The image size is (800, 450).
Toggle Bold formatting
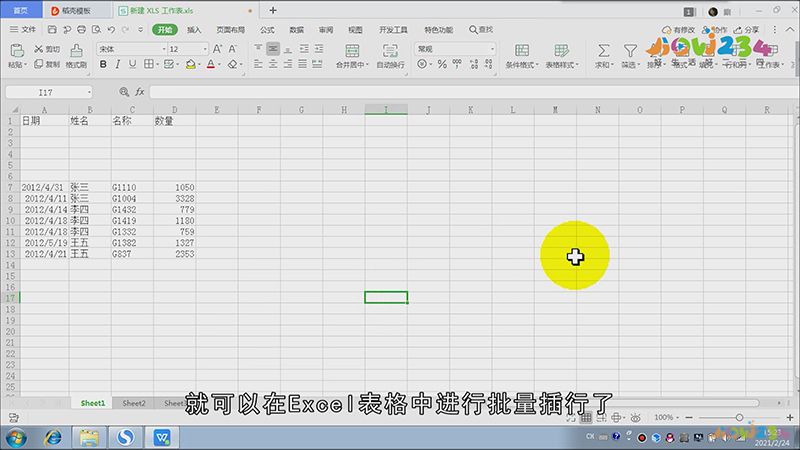click(103, 64)
